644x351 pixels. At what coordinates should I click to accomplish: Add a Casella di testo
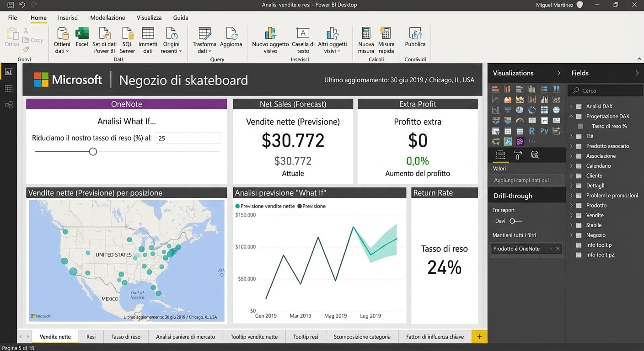click(x=303, y=40)
